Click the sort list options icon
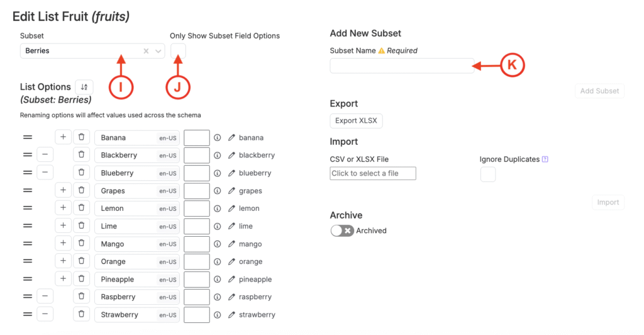Image resolution: width=644 pixels, height=335 pixels. coord(84,87)
